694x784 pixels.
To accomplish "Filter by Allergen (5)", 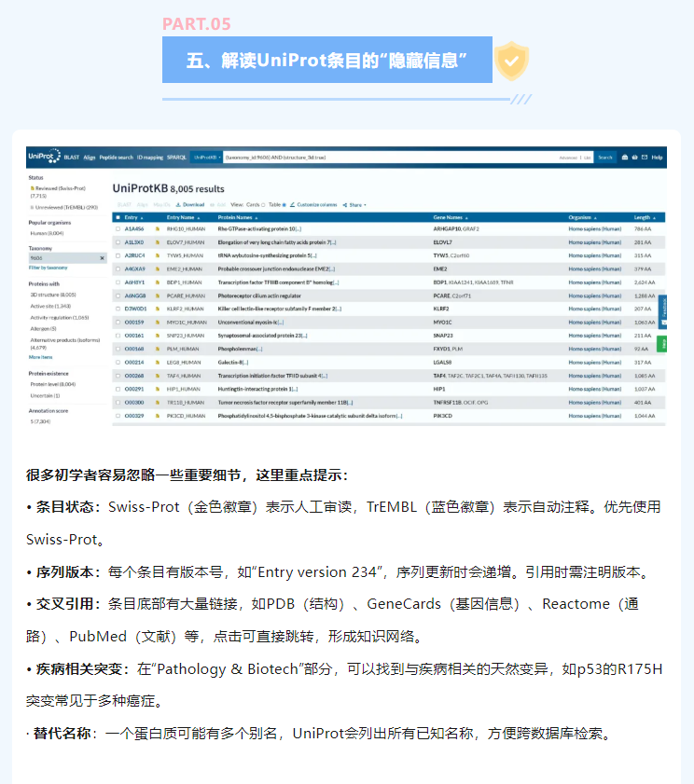I will (44, 329).
